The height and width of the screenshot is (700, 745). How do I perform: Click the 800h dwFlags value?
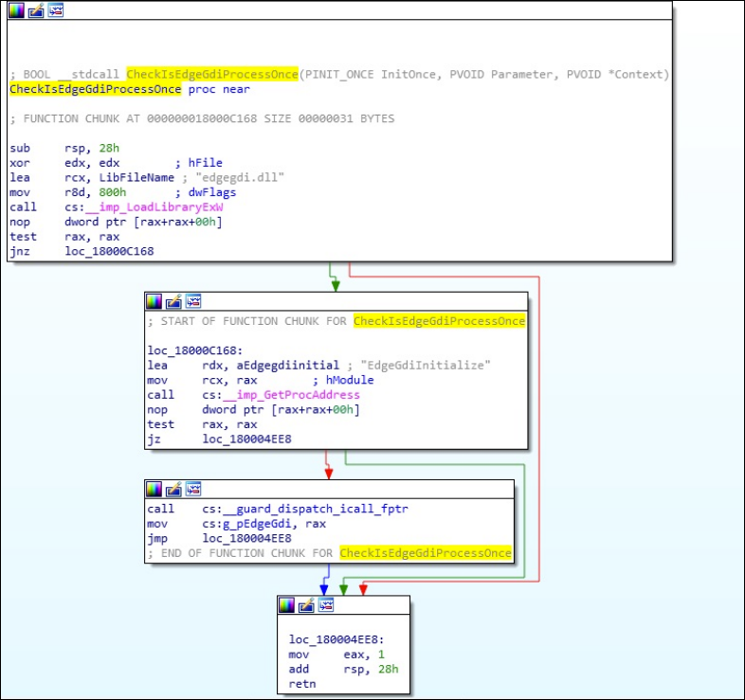(x=113, y=192)
